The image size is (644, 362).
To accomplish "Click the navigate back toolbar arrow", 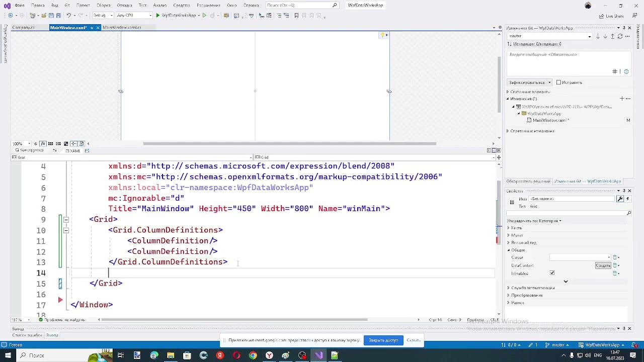I will tap(11, 16).
